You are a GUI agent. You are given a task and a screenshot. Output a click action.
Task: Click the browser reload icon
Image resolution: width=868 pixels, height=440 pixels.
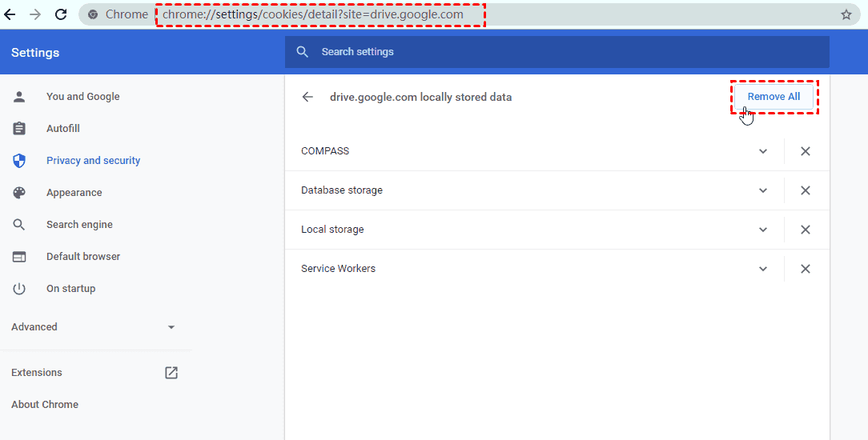pos(61,14)
